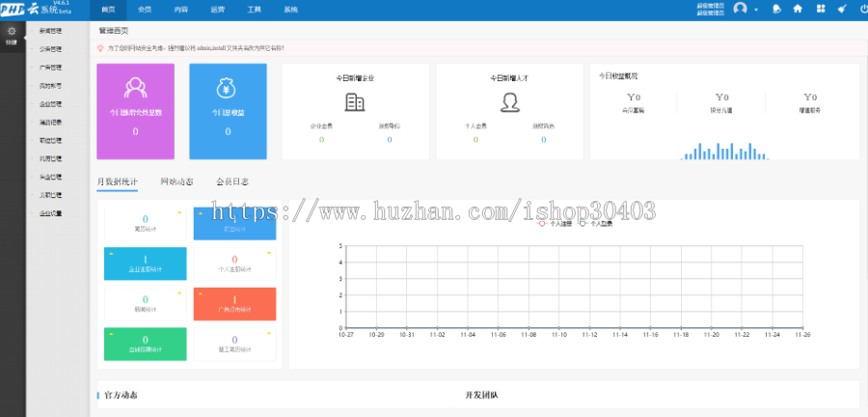Open the gear quick-menu icon in the dark sidebar
This screenshot has width=868, height=417.
coord(12,32)
